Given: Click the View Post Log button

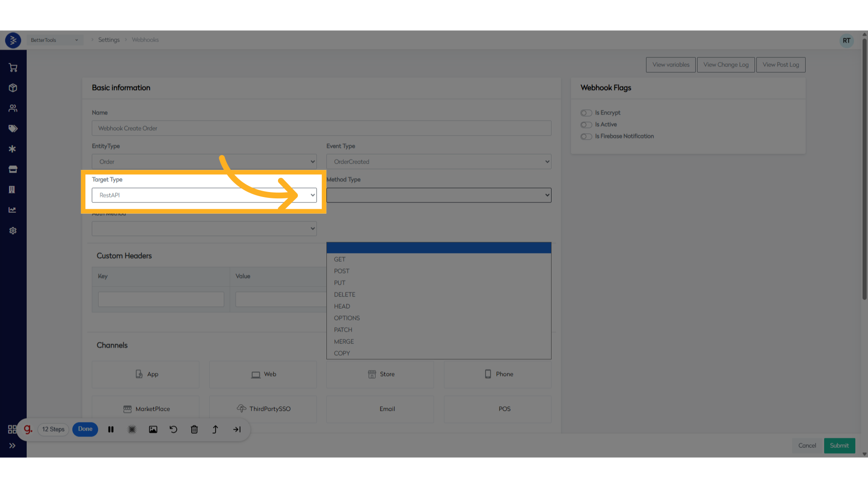Looking at the screenshot, I should pyautogui.click(x=781, y=64).
